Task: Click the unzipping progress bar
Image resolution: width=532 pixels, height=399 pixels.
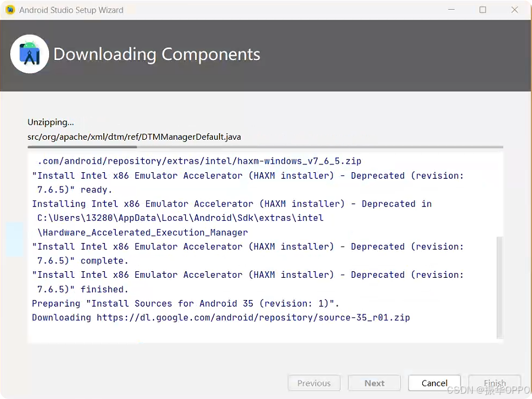Action: click(x=265, y=147)
